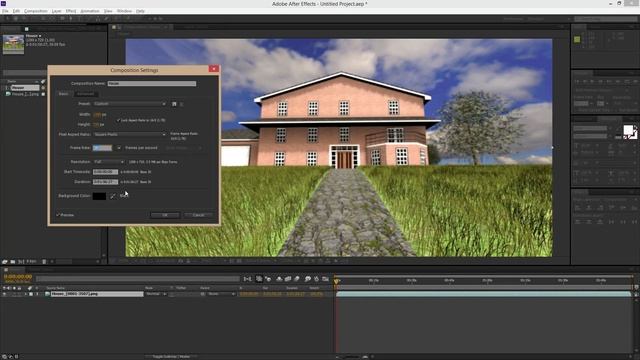Create a new folder in Project panel
The height and width of the screenshot is (360, 640).
[x=13, y=262]
